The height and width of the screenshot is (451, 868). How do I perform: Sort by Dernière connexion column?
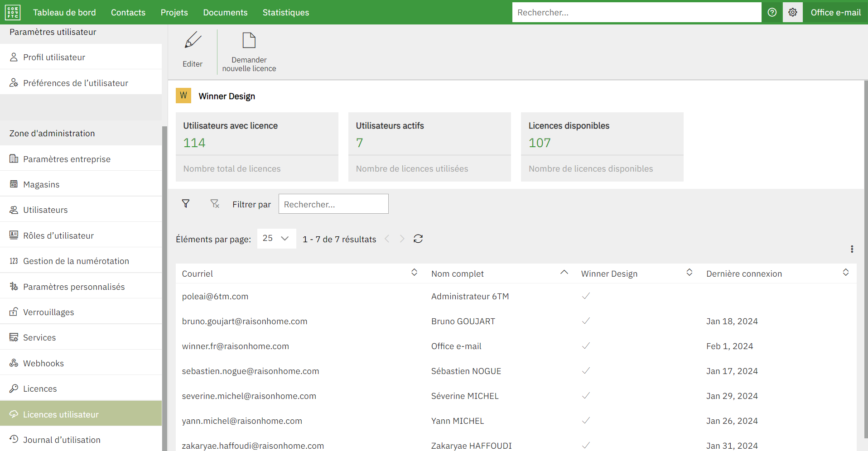point(845,273)
